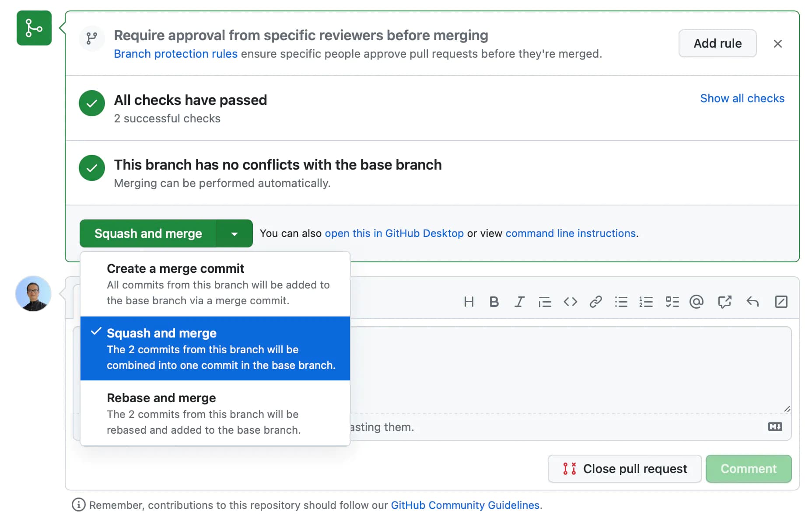Image resolution: width=812 pixels, height=522 pixels.
Task: Add a task list to the comment
Action: pyautogui.click(x=672, y=302)
